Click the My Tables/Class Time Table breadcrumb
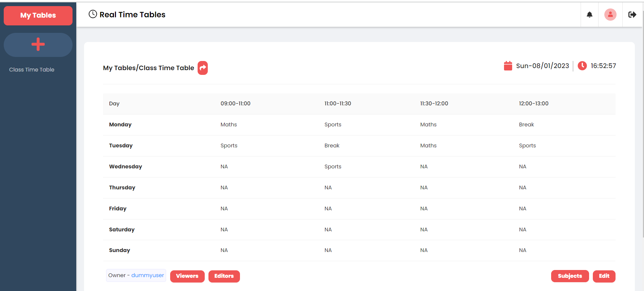The width and height of the screenshot is (644, 291). pos(148,68)
